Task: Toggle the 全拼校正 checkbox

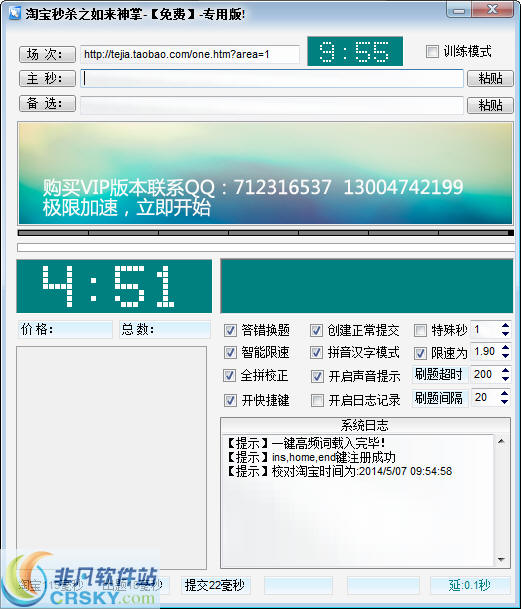Action: (x=230, y=376)
